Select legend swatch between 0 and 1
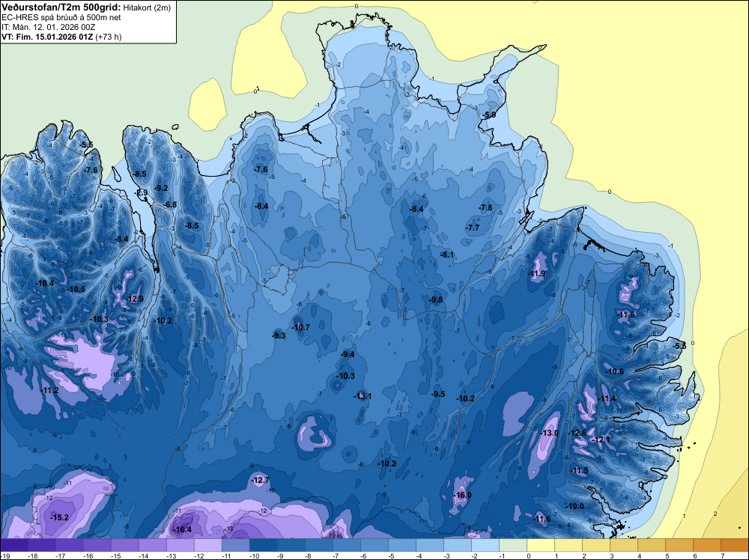Image resolution: width=749 pixels, height=560 pixels. point(541,545)
